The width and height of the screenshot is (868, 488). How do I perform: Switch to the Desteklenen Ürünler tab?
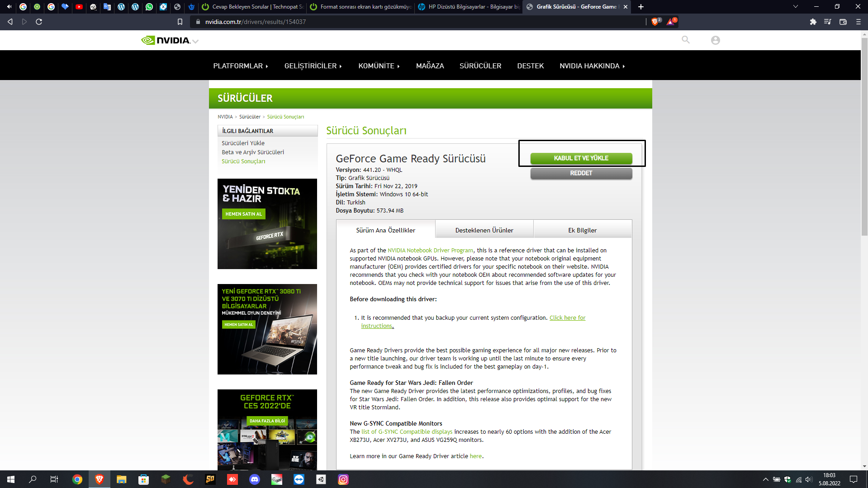click(x=484, y=230)
